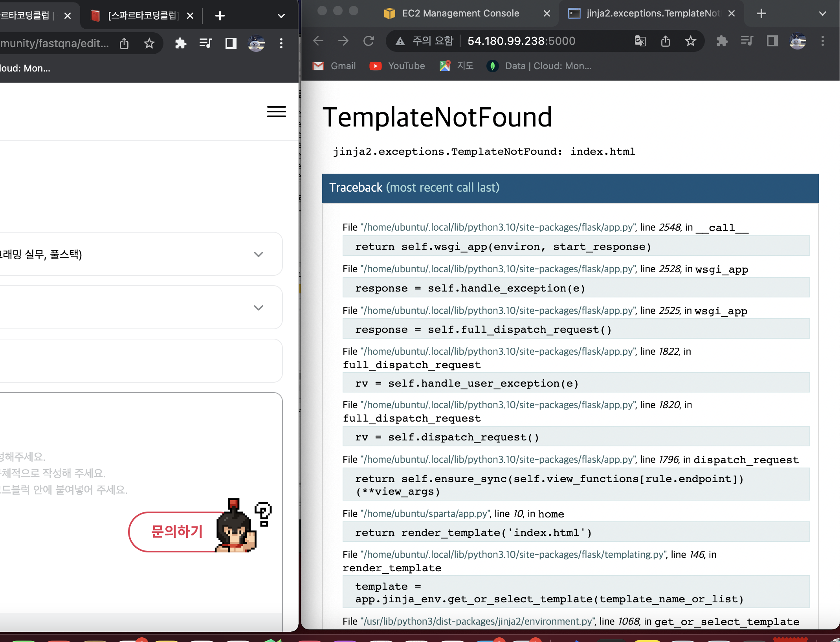Expand the tab search dropdown in left window
Screen dimensions: 840x642
281,16
